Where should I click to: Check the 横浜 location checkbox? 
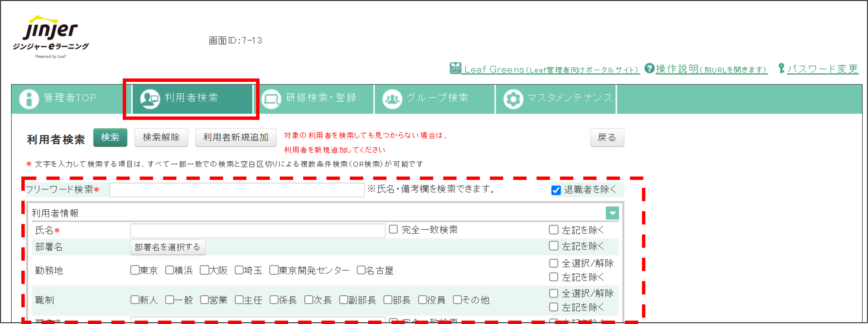pyautogui.click(x=170, y=270)
